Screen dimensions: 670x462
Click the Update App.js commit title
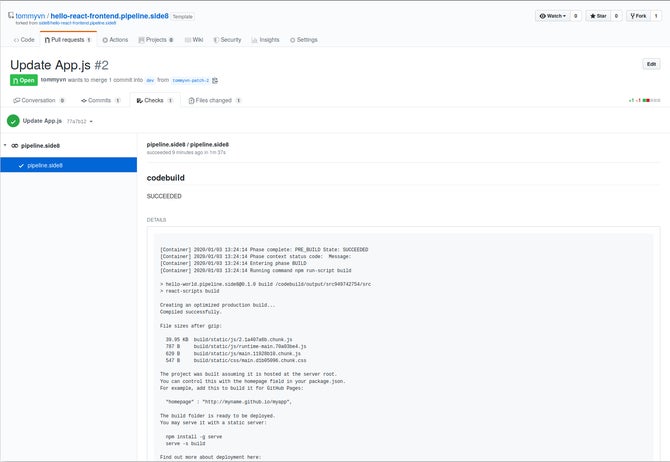pyautogui.click(x=42, y=121)
